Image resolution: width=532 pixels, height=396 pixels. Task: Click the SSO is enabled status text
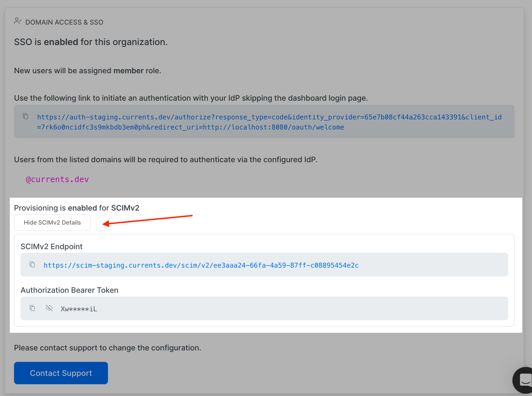click(91, 42)
